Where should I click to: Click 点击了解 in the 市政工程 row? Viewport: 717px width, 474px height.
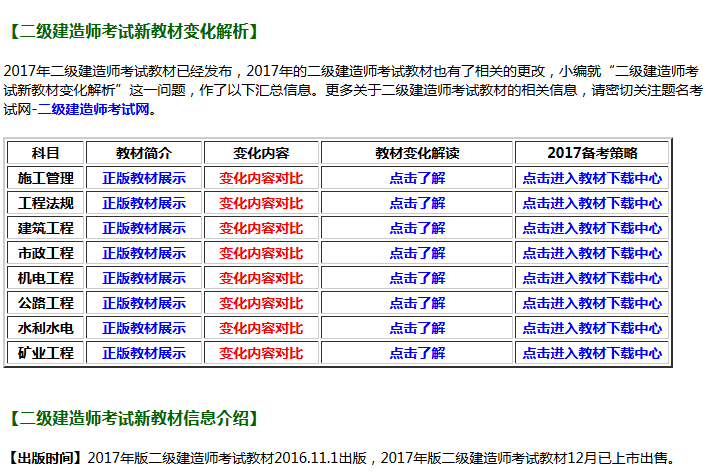pyautogui.click(x=417, y=253)
